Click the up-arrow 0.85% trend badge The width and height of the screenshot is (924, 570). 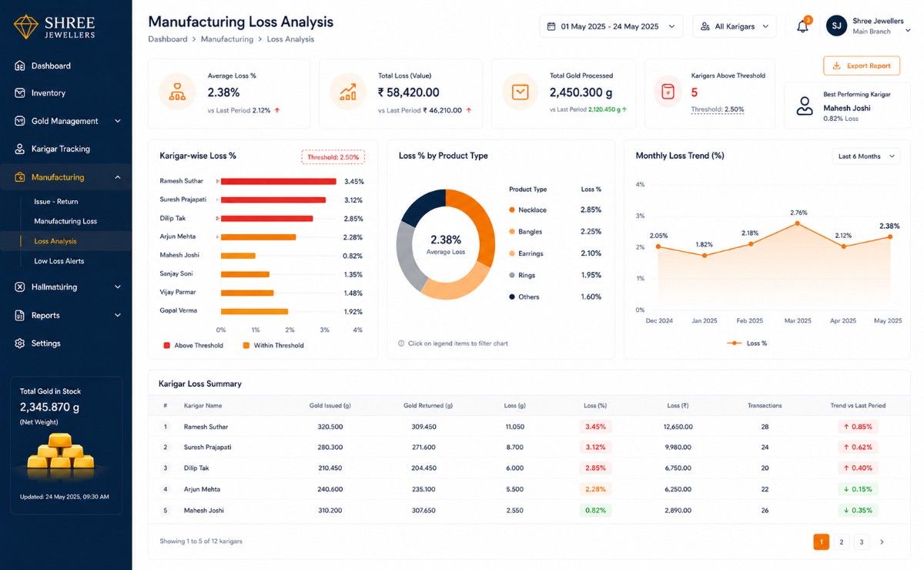click(x=858, y=427)
